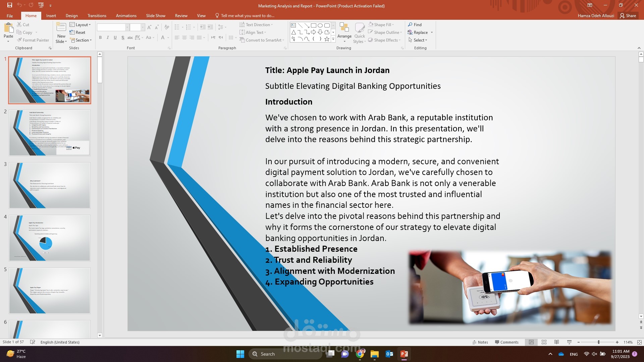This screenshot has width=644, height=362.
Task: Increase font size with the large A icon
Action: [149, 27]
